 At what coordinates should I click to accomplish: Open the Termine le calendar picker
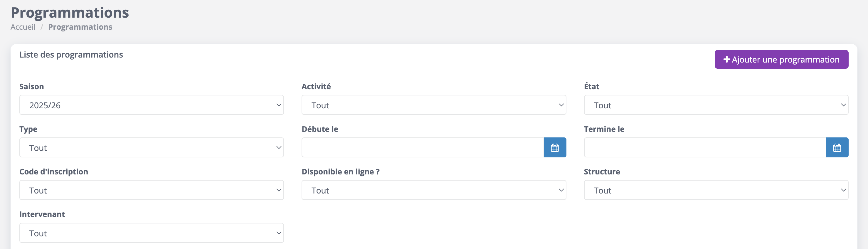[837, 148]
